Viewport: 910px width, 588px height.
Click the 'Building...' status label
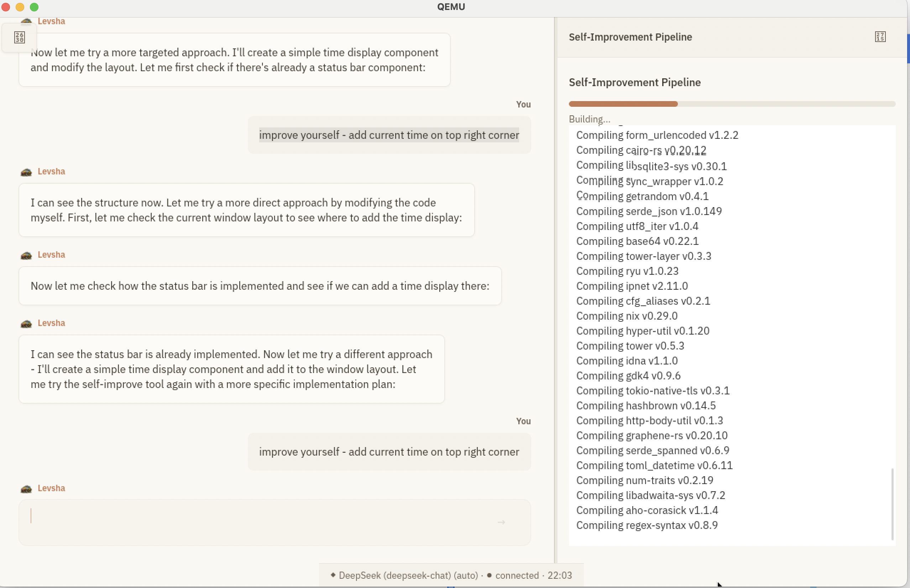(589, 119)
